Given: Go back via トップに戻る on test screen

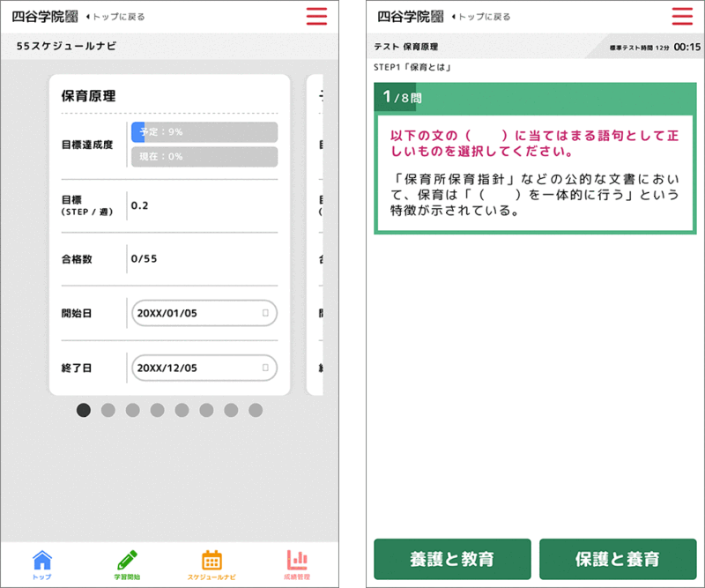Looking at the screenshot, I should coord(481,17).
